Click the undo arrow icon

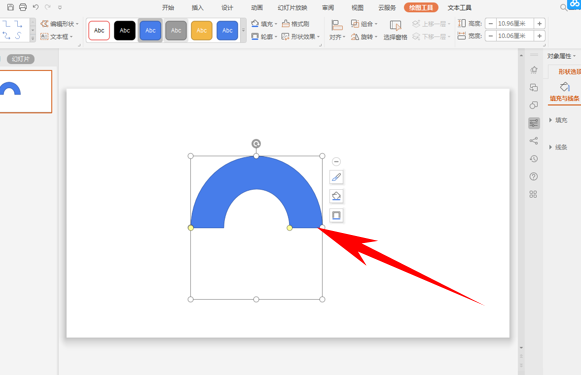point(36,7)
